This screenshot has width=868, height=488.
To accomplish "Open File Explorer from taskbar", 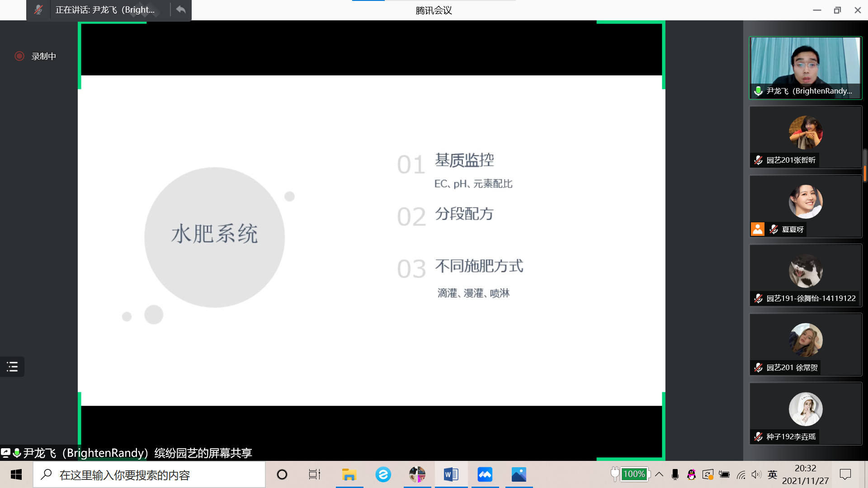I will pos(349,474).
